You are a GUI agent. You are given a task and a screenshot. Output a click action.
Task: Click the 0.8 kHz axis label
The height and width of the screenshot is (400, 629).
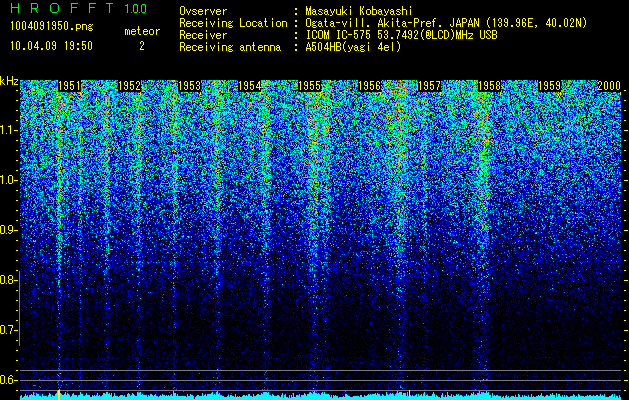click(8, 280)
